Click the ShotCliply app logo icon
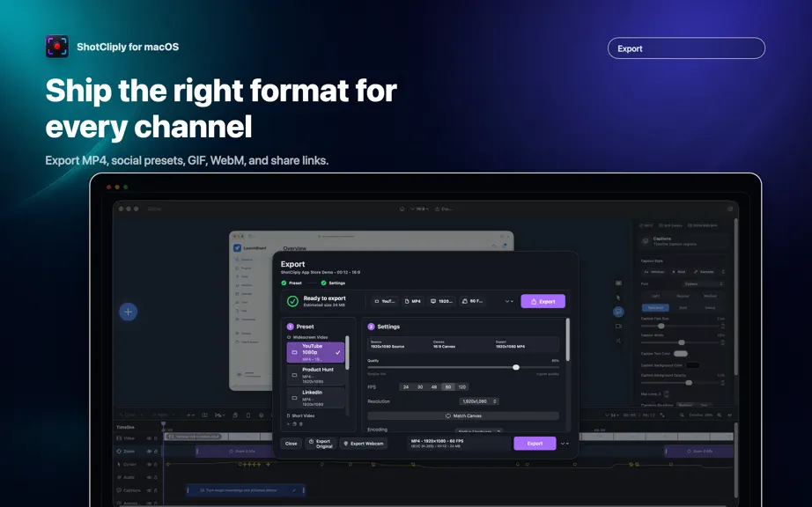Viewport: 812px width, 507px height. (x=57, y=47)
